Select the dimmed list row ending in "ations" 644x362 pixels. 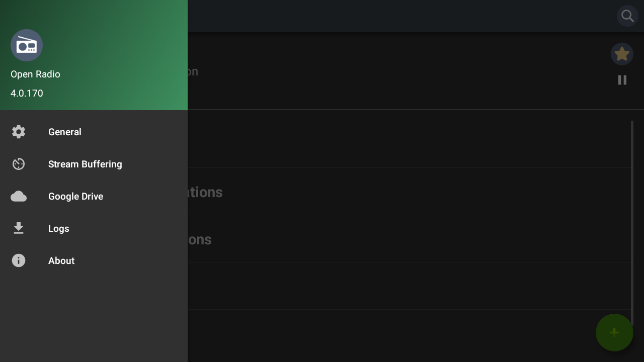point(403,192)
